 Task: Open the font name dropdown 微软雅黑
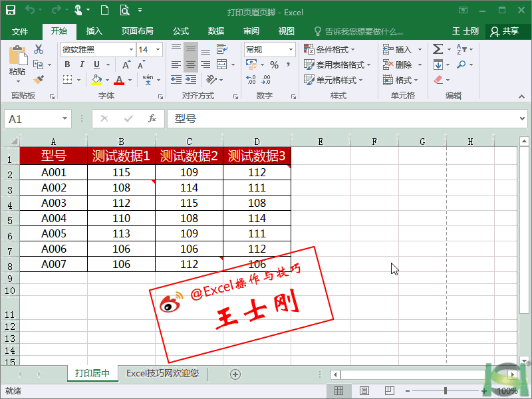131,49
